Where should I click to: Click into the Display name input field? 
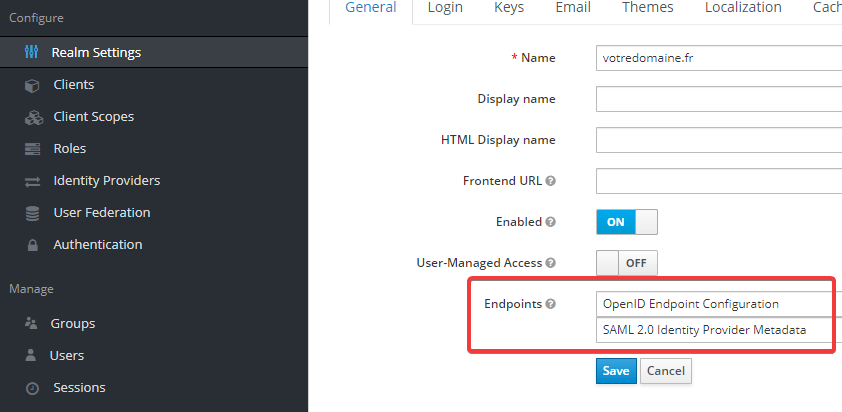pos(719,99)
